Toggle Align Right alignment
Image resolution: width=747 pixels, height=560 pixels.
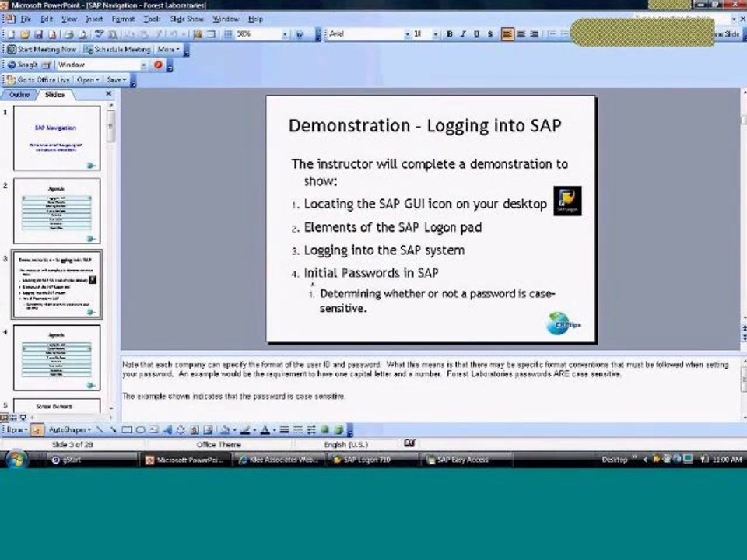point(535,34)
